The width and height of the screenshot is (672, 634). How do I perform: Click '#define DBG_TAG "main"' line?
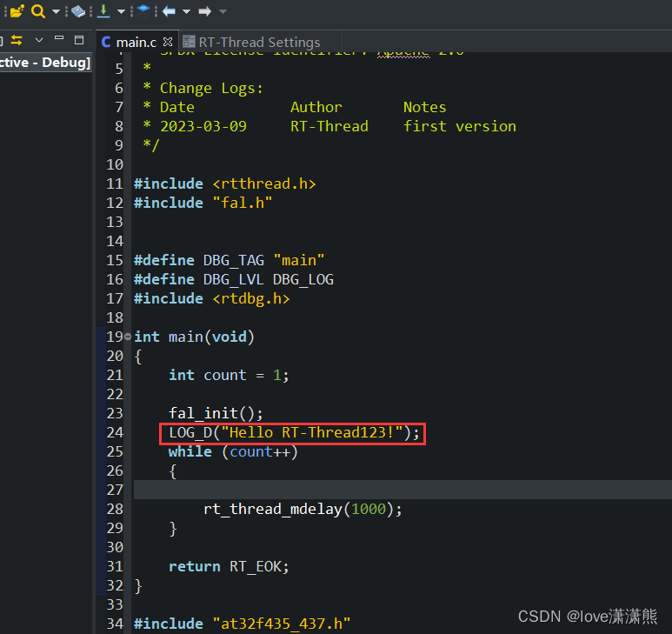[x=229, y=260]
